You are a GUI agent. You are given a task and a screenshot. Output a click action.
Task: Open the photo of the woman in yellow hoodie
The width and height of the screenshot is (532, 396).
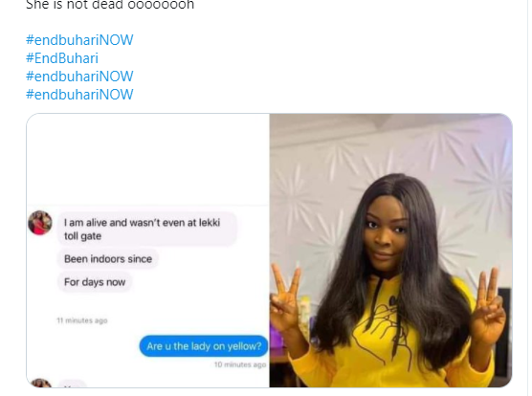[x=390, y=251]
